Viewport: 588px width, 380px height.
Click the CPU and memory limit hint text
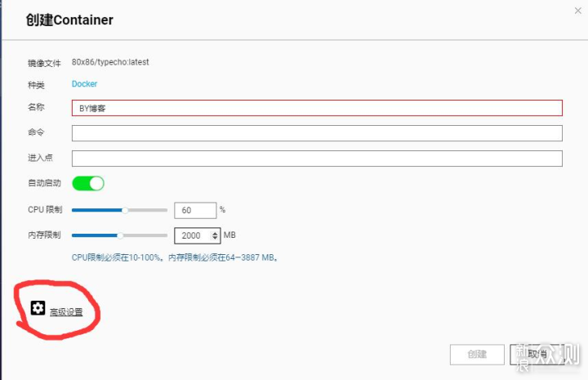click(x=175, y=257)
